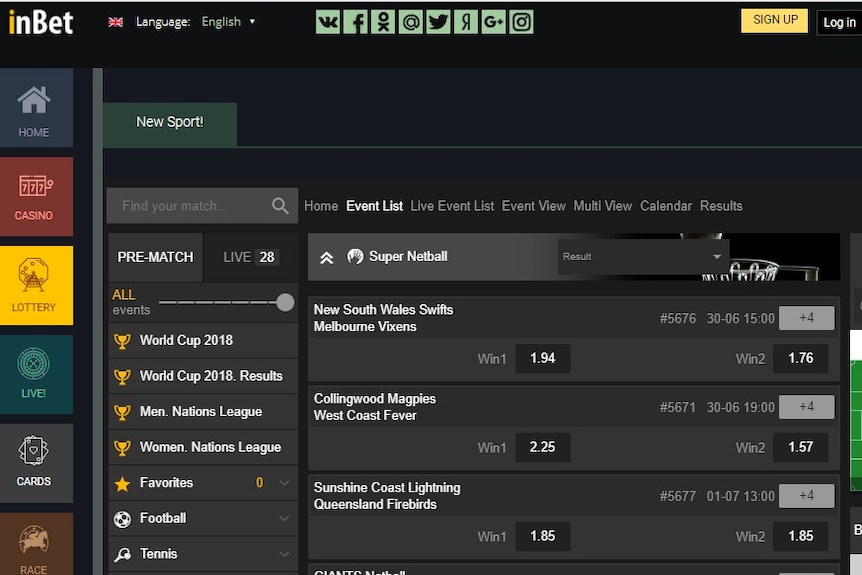862x575 pixels.
Task: Open the Instagram social icon
Action: click(x=521, y=22)
